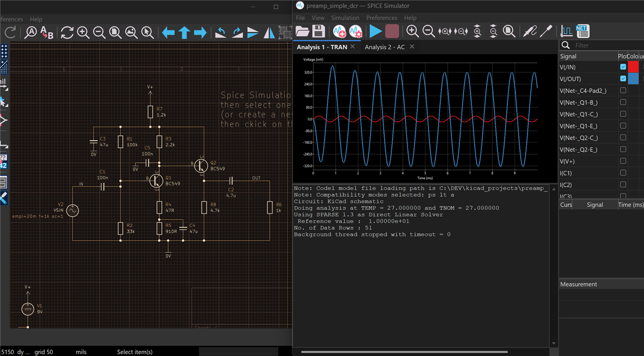Open Help menu in schematic editor

[x=36, y=19]
